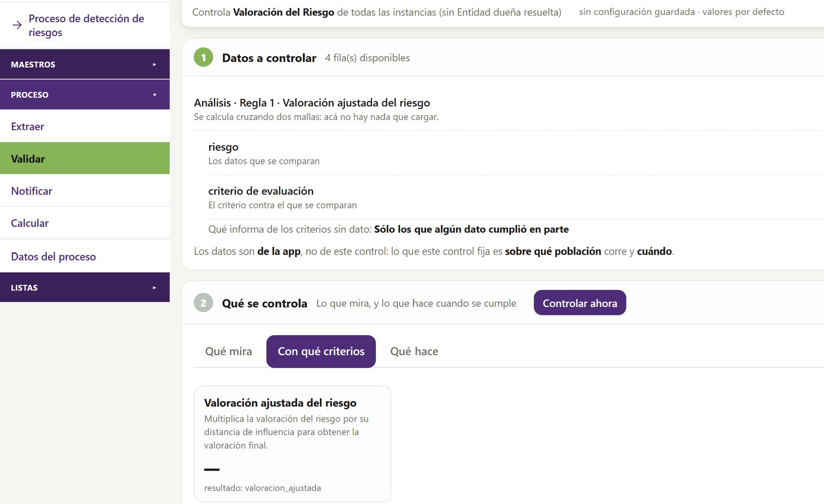Click the Análisis · Regla 1 heading

tap(312, 103)
